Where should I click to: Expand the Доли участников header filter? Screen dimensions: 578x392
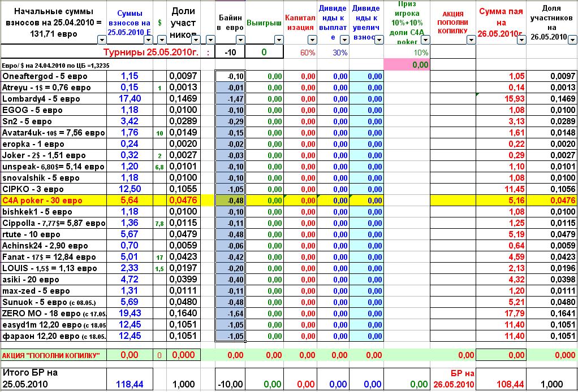(x=196, y=40)
